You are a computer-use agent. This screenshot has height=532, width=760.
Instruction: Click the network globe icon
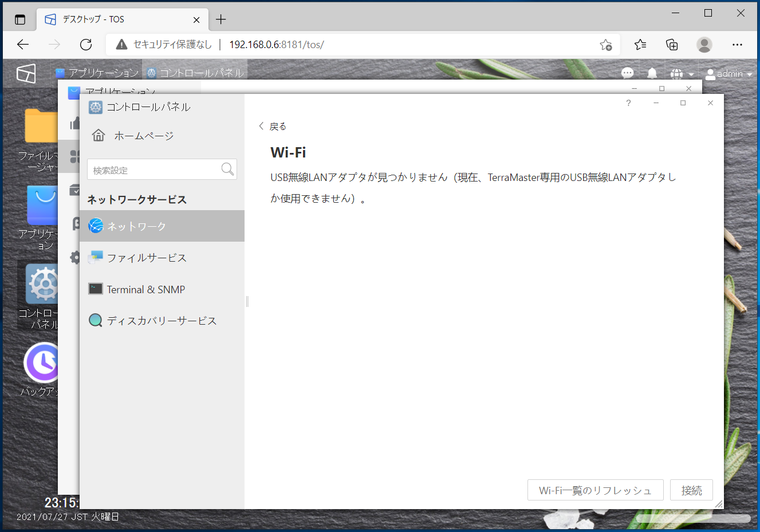point(96,226)
